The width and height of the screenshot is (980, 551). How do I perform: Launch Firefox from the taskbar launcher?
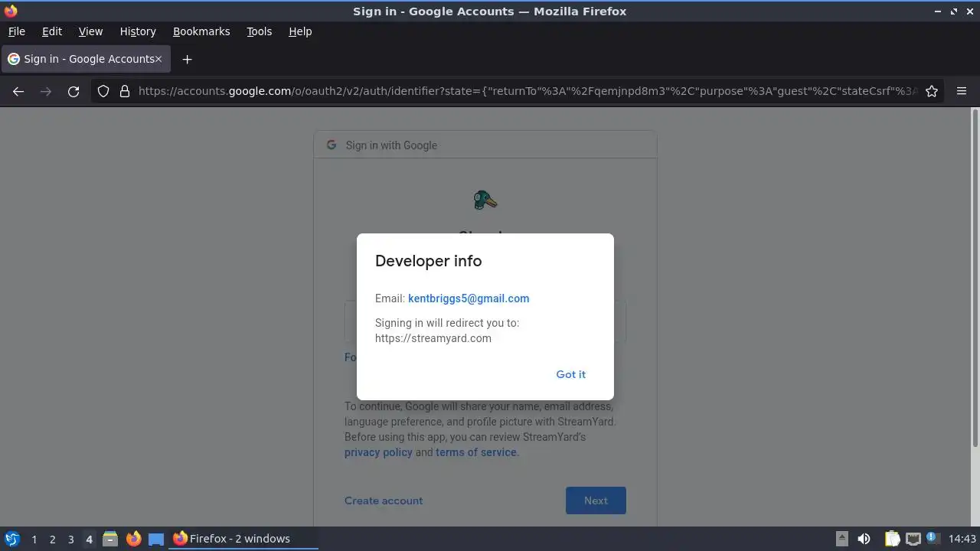point(133,539)
